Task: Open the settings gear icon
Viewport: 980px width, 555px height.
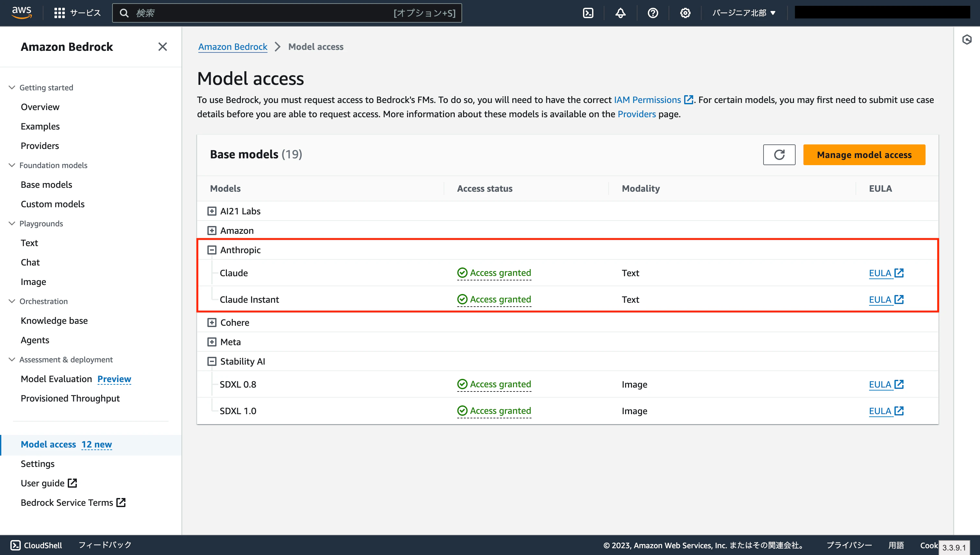Action: pos(685,13)
